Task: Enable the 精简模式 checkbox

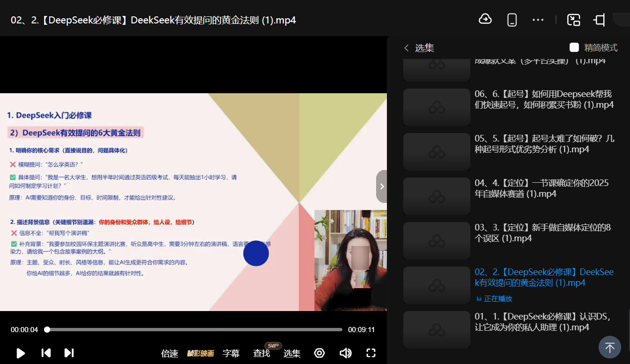Action: coord(574,47)
